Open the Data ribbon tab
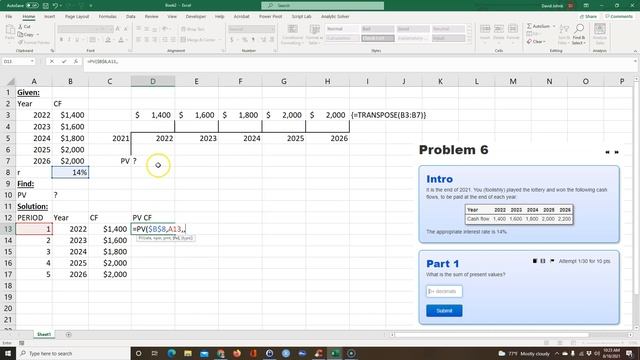The width and height of the screenshot is (640, 360). coord(131,17)
